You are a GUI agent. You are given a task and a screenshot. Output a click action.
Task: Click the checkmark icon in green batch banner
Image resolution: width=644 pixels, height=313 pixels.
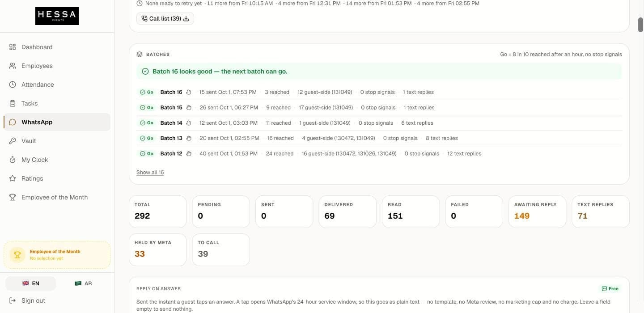(x=145, y=72)
